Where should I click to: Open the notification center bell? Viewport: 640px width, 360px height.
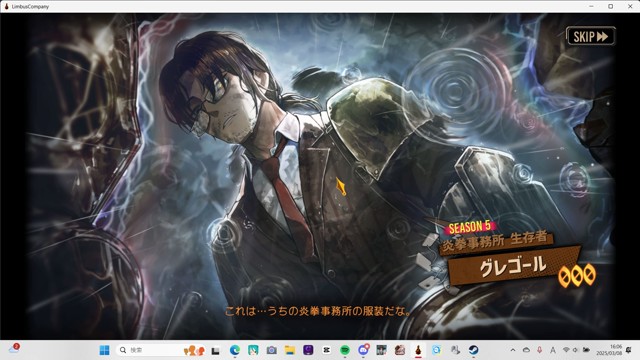coord(629,350)
